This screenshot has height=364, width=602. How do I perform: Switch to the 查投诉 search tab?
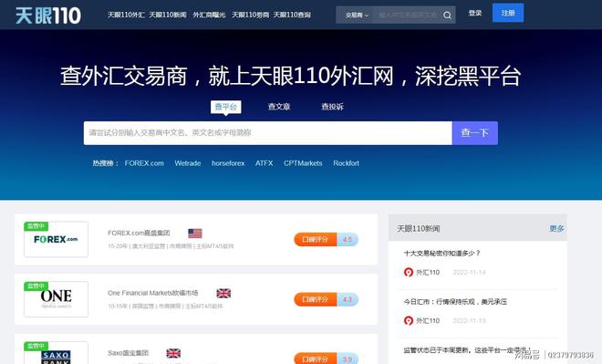[x=333, y=107]
